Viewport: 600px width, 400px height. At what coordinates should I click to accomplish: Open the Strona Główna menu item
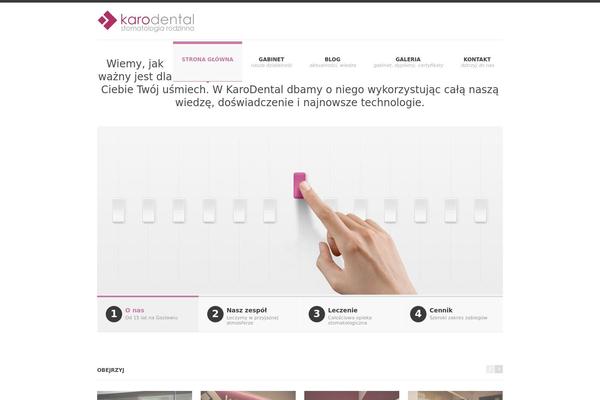[207, 61]
